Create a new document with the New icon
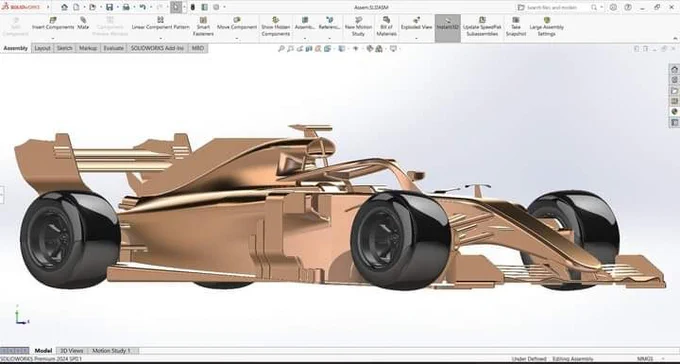This screenshot has height=364, width=680. coord(76,7)
